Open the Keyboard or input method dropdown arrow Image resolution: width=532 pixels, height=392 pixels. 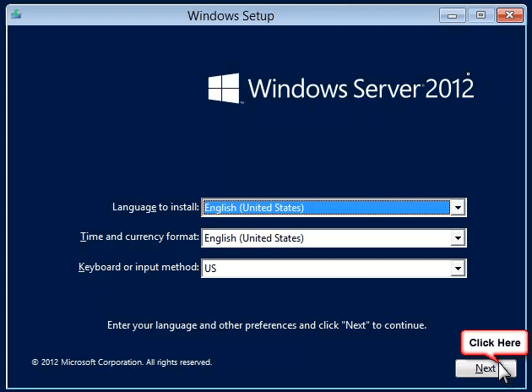click(x=458, y=269)
